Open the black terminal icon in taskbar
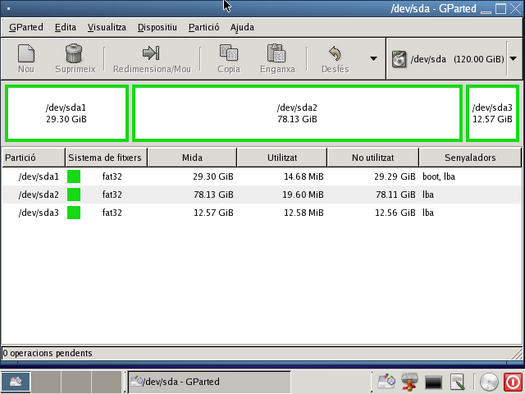The height and width of the screenshot is (394, 525). coord(433,382)
